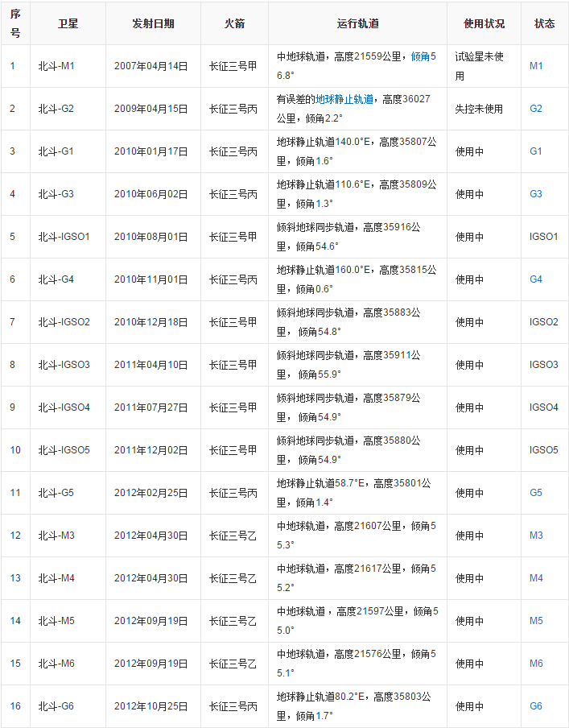Open the G5 status link

click(x=536, y=493)
